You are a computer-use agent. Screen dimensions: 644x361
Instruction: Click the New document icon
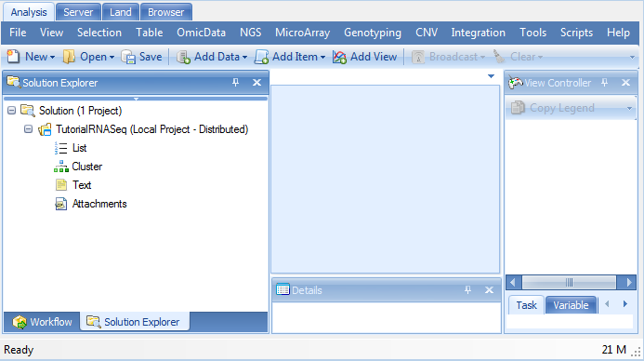click(x=13, y=57)
